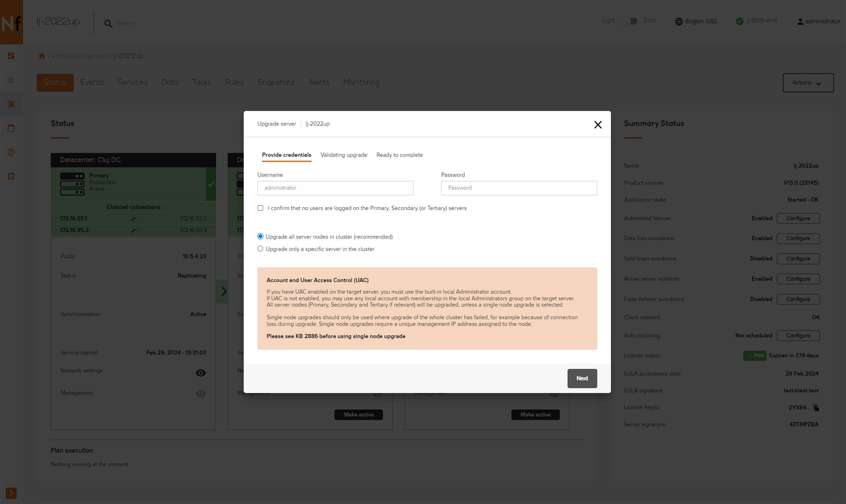This screenshot has height=504, width=846.
Task: Close the Upgrade server dialog
Action: (x=598, y=125)
